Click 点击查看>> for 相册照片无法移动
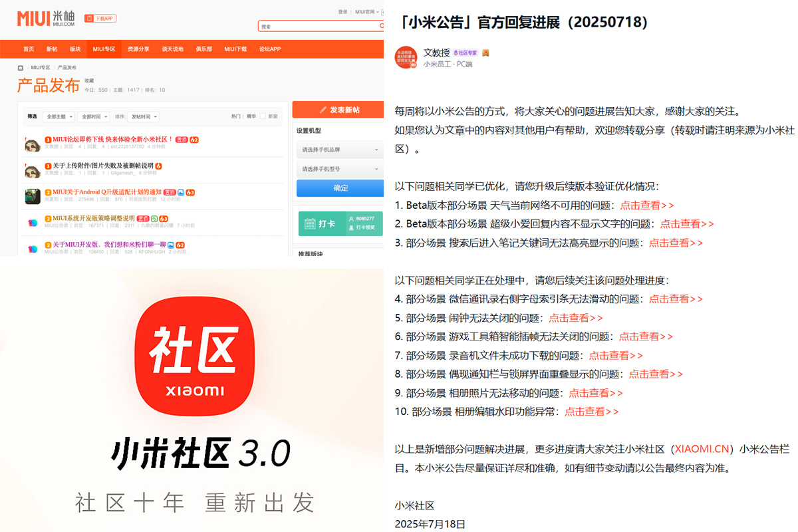The height and width of the screenshot is (532, 798). pyautogui.click(x=596, y=393)
